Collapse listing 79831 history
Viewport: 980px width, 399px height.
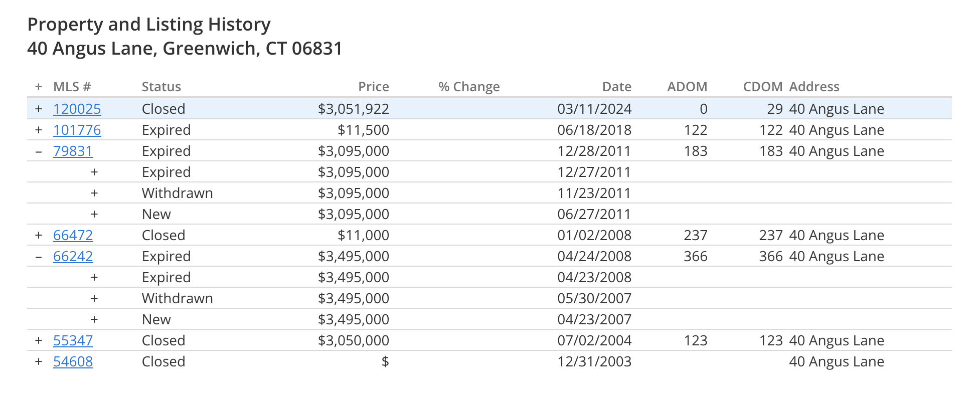[x=39, y=151]
